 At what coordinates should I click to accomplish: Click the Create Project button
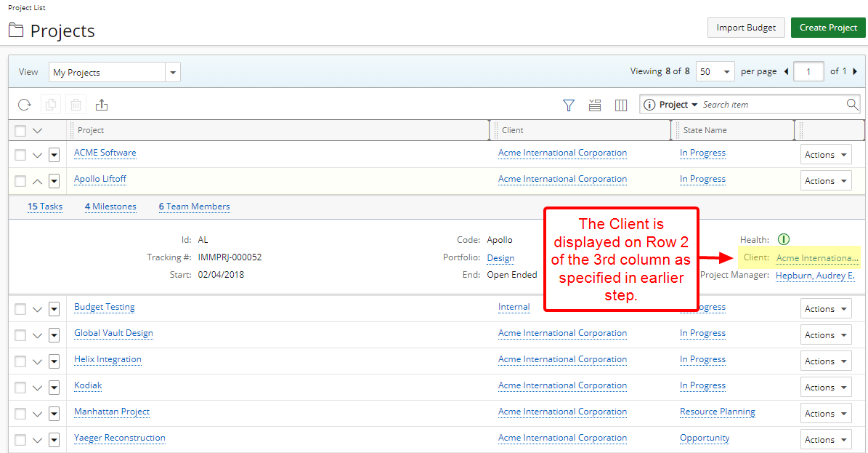(828, 28)
